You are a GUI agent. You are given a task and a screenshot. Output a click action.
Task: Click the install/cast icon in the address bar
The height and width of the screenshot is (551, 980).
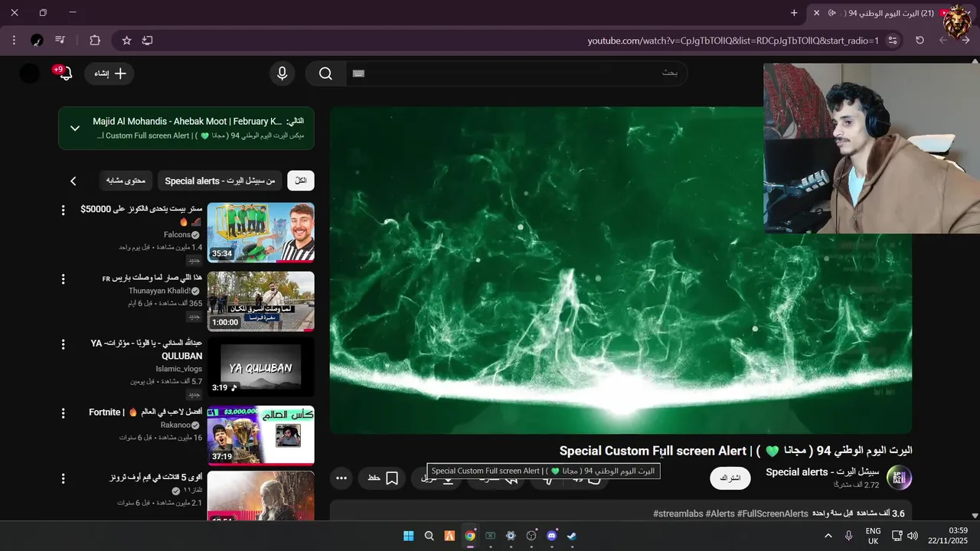[x=148, y=41]
